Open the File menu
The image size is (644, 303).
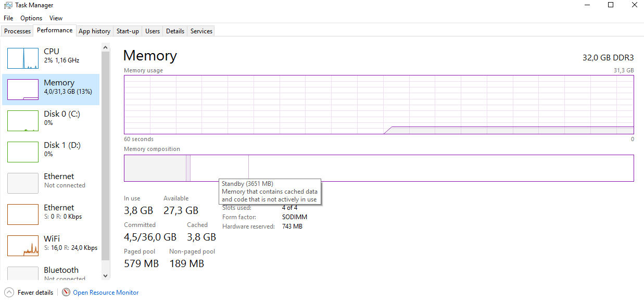click(x=8, y=18)
